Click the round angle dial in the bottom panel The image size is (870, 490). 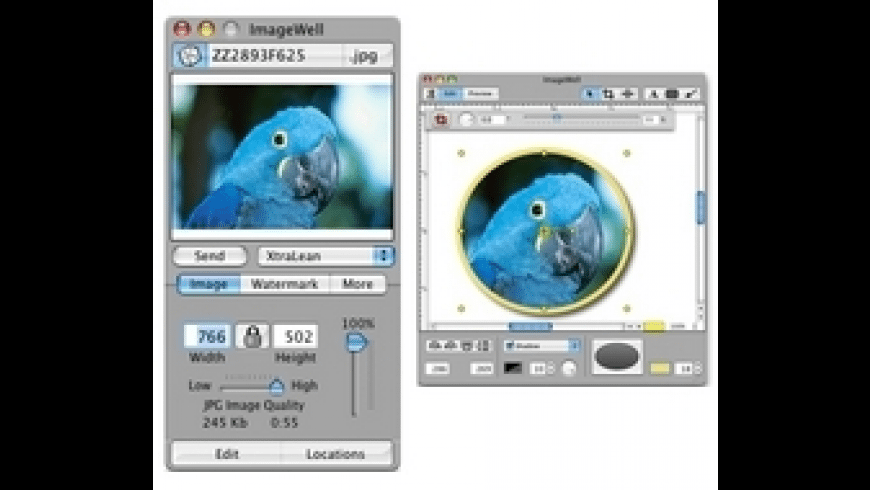[569, 368]
